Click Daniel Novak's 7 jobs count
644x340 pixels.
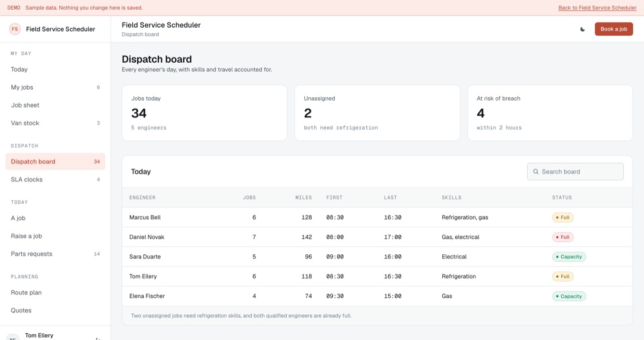point(254,237)
